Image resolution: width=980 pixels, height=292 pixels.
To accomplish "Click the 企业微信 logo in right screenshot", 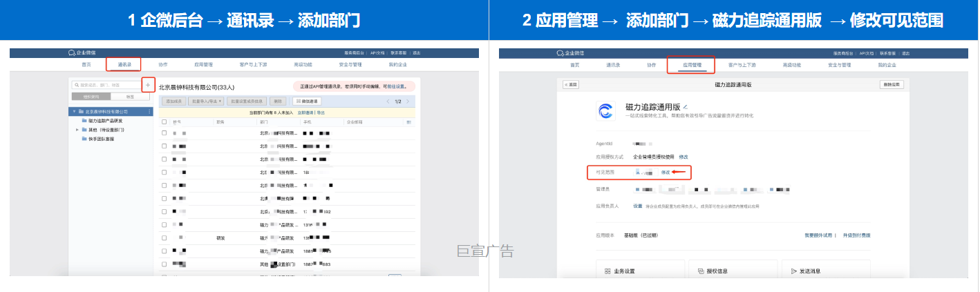I will click(569, 53).
